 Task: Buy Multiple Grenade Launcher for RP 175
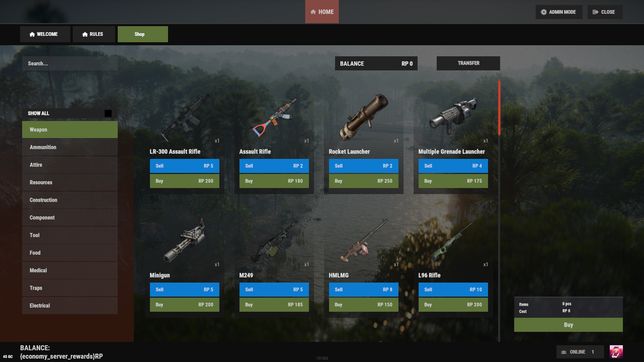(x=453, y=181)
